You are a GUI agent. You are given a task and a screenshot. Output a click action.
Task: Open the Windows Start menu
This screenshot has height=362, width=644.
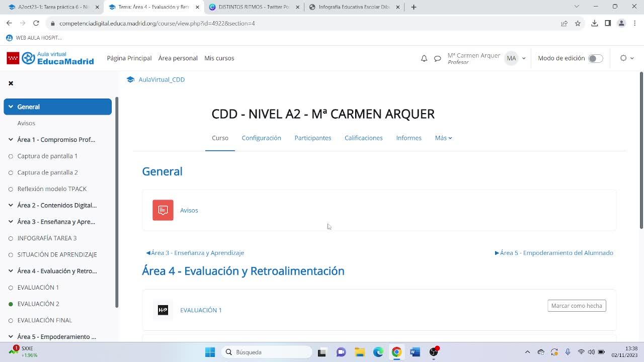point(210,352)
